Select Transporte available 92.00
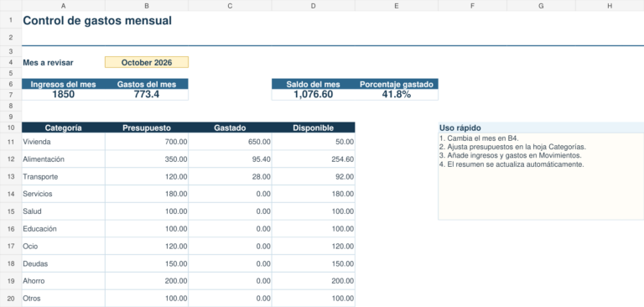The image size is (644, 307). (313, 176)
